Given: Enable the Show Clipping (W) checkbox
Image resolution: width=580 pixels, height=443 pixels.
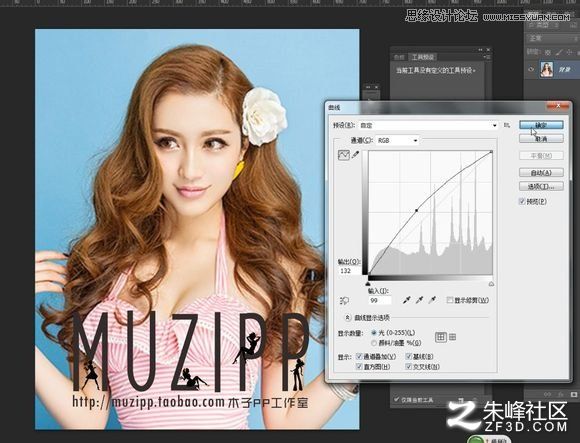Looking at the screenshot, I should (449, 300).
